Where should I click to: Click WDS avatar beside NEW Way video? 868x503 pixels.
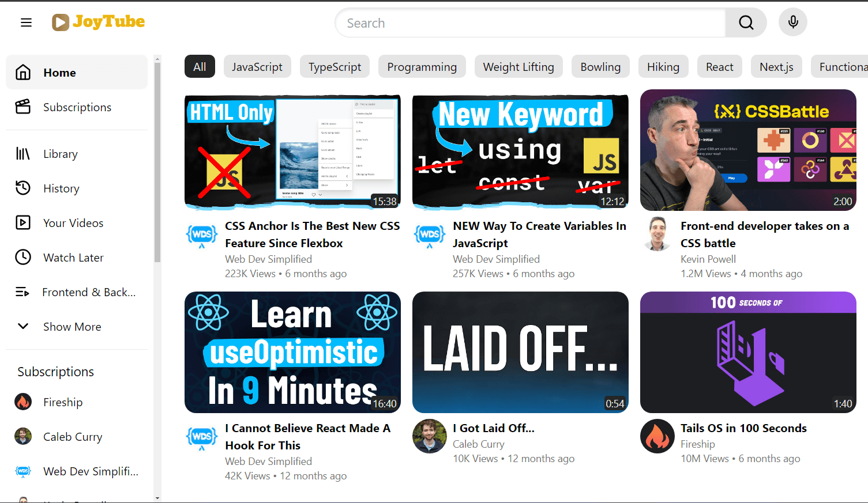pos(430,235)
